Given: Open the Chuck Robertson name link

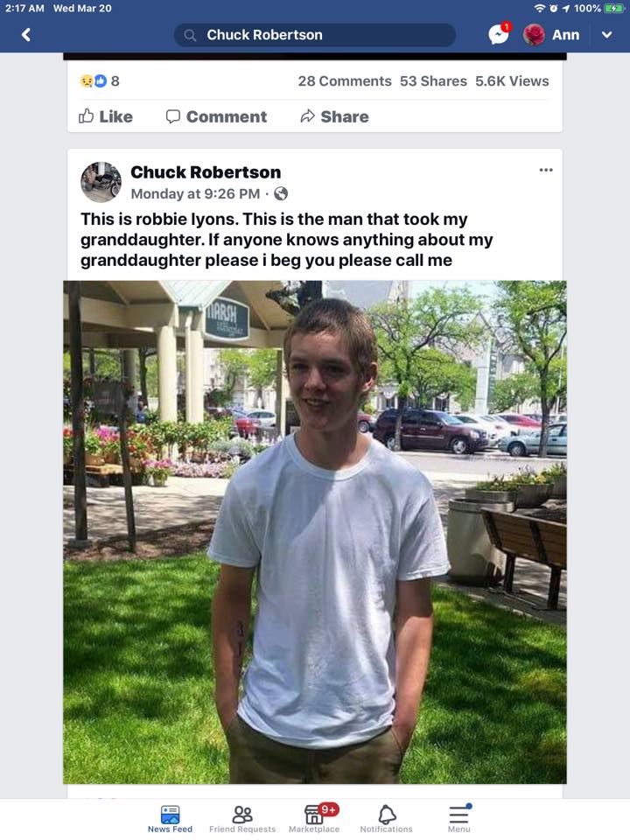Looking at the screenshot, I should click(206, 172).
